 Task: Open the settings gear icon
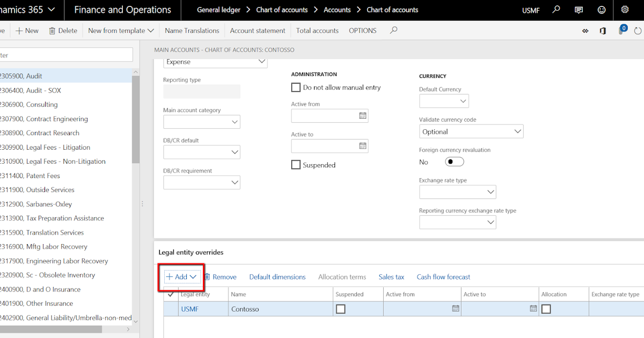(625, 10)
